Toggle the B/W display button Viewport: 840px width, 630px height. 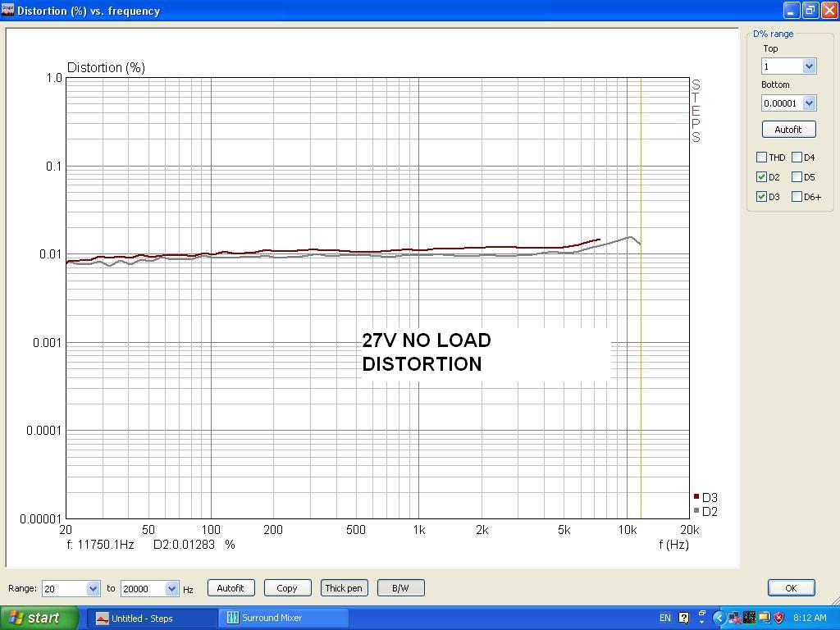pos(400,587)
